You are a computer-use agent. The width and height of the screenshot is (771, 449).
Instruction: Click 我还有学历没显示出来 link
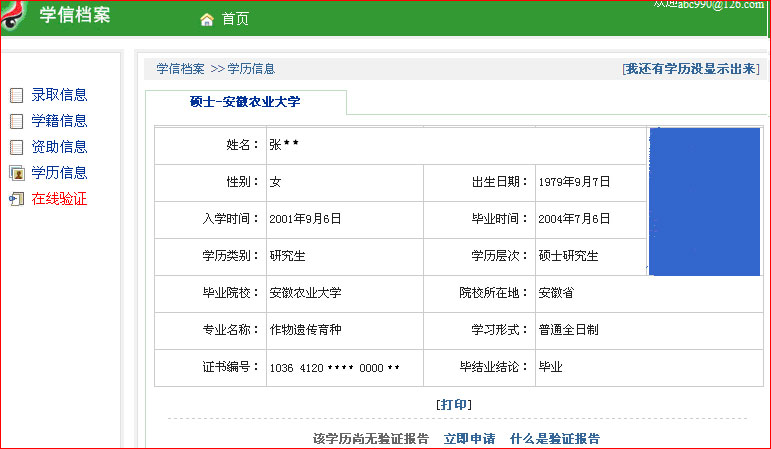coord(691,69)
